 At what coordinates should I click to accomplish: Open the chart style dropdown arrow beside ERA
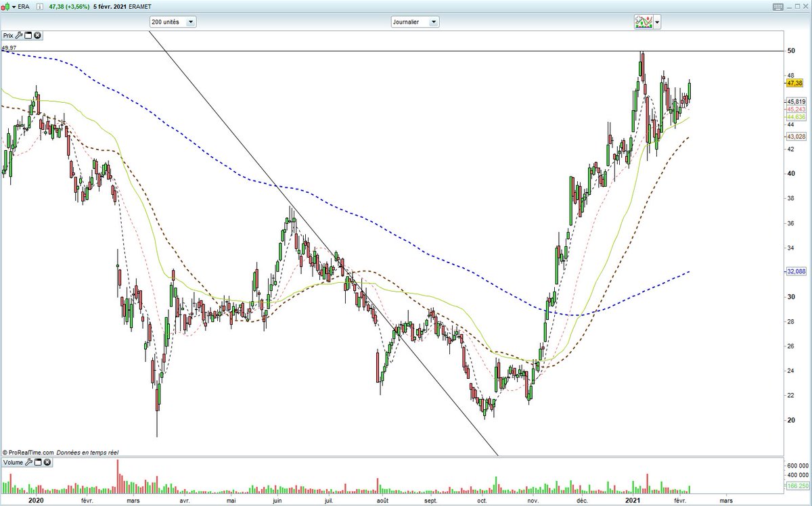tap(14, 5)
